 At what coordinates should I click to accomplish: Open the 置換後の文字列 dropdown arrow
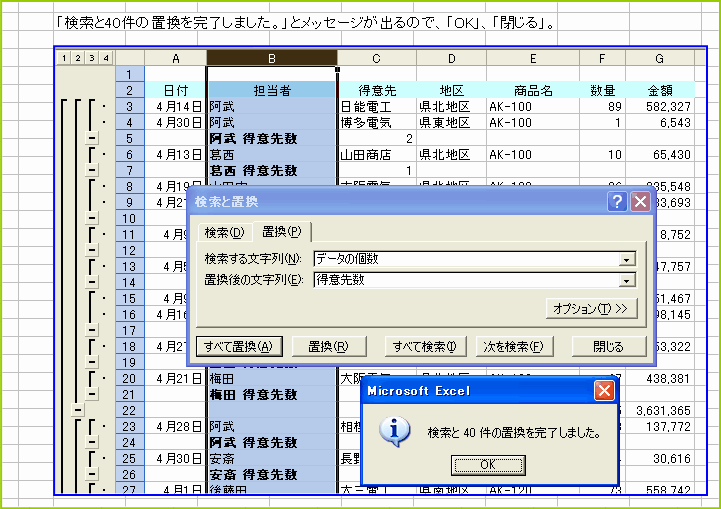[x=627, y=280]
